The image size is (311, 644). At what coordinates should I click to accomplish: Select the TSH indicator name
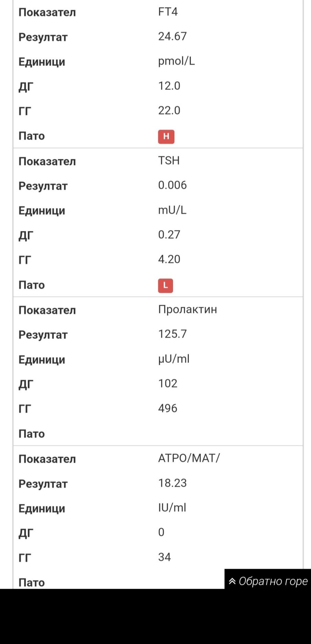pos(169,161)
